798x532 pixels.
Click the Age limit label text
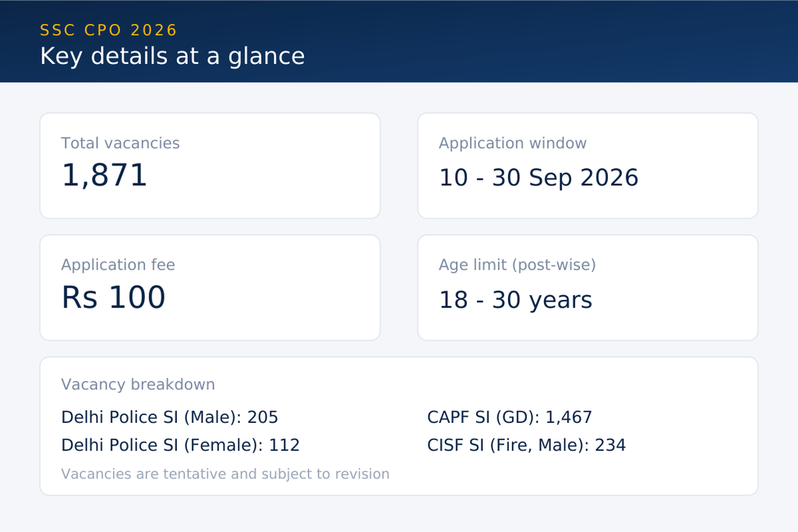[x=517, y=265]
